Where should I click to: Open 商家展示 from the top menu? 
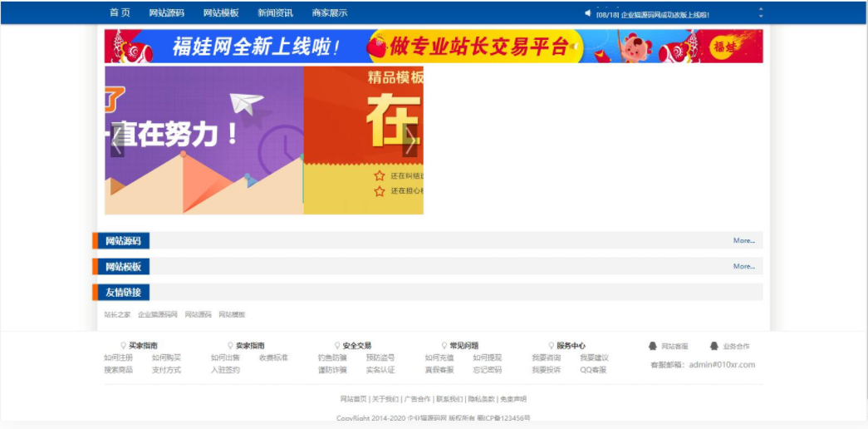click(330, 13)
